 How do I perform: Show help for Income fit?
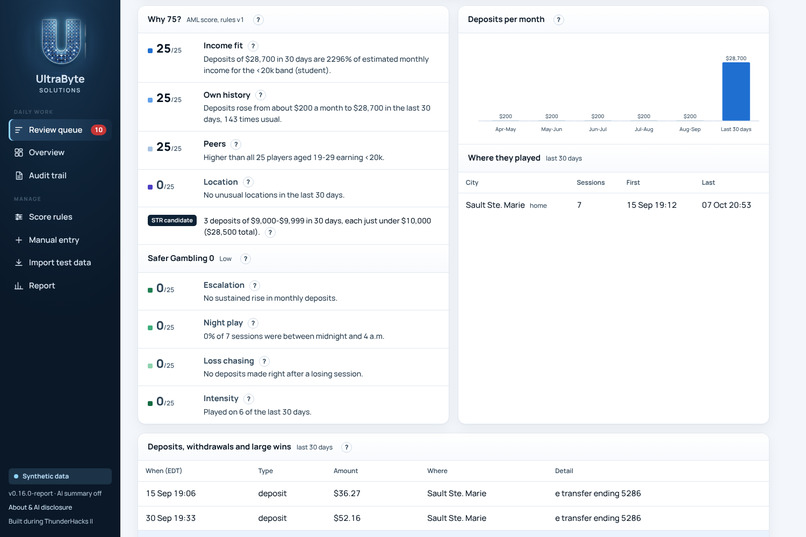[253, 46]
